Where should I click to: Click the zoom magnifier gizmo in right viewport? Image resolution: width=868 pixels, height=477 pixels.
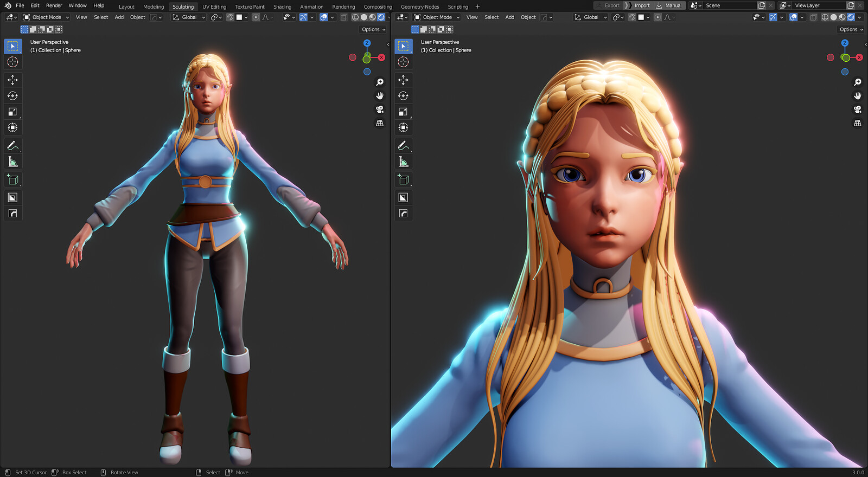point(858,82)
